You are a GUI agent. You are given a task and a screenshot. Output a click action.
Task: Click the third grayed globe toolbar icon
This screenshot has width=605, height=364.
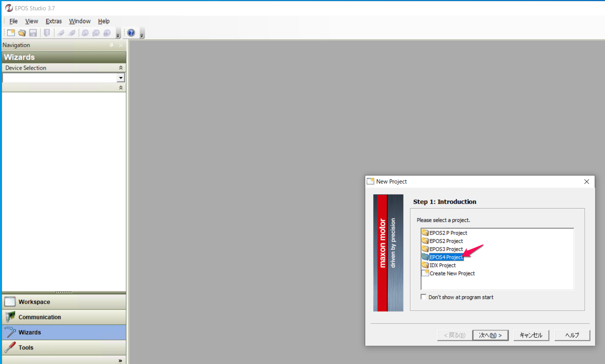(107, 33)
